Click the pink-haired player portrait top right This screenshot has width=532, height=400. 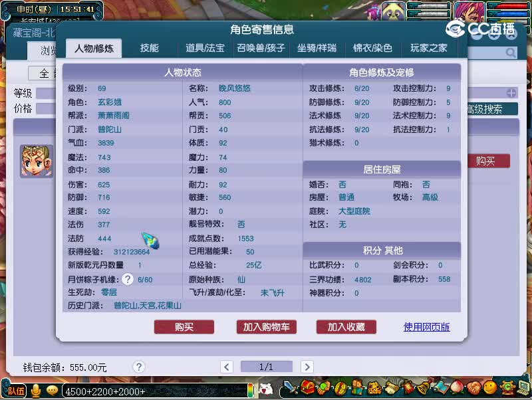pyautogui.click(x=469, y=11)
